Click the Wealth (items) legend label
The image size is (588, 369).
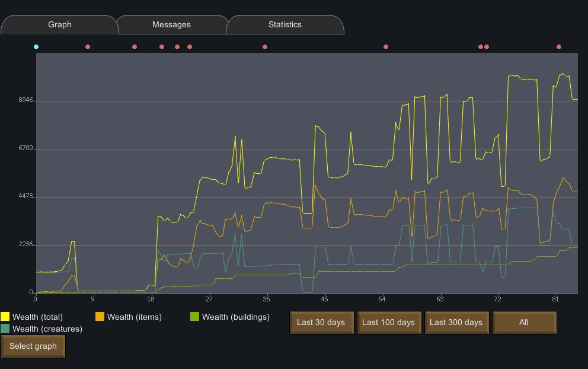coord(134,317)
